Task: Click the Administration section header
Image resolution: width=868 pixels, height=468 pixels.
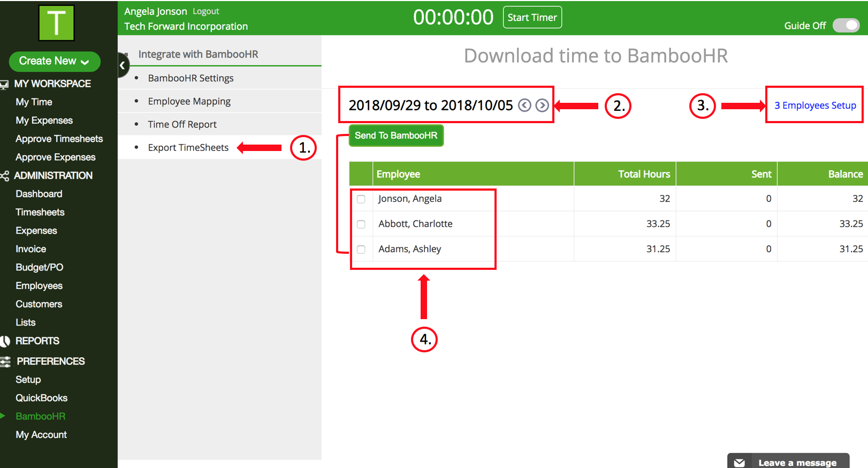Action: (x=53, y=176)
